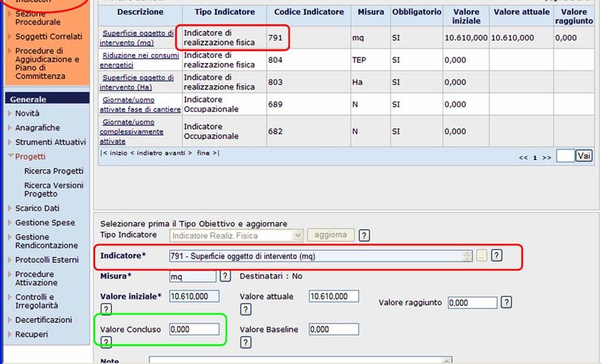
Task: Click the Vai page button
Action: coord(584,156)
